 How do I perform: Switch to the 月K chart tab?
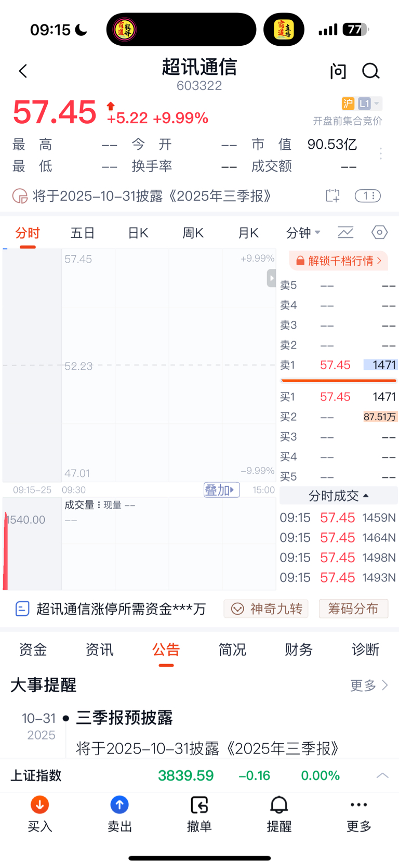248,233
